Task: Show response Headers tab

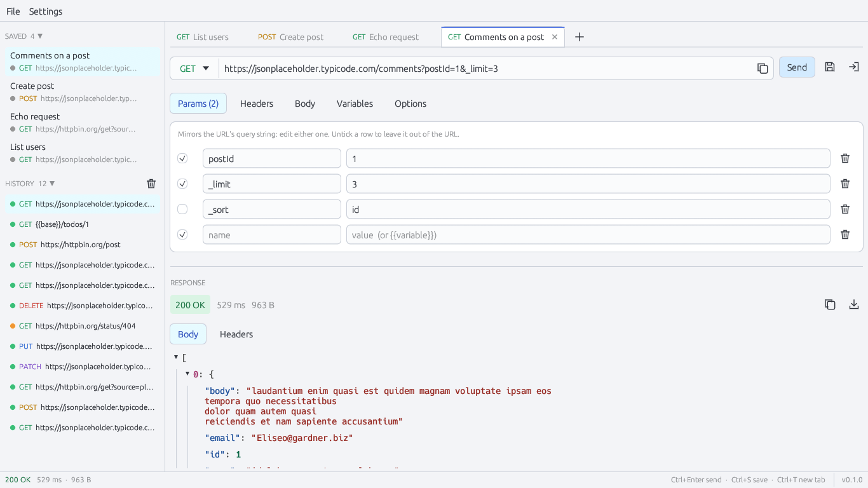Action: click(236, 334)
